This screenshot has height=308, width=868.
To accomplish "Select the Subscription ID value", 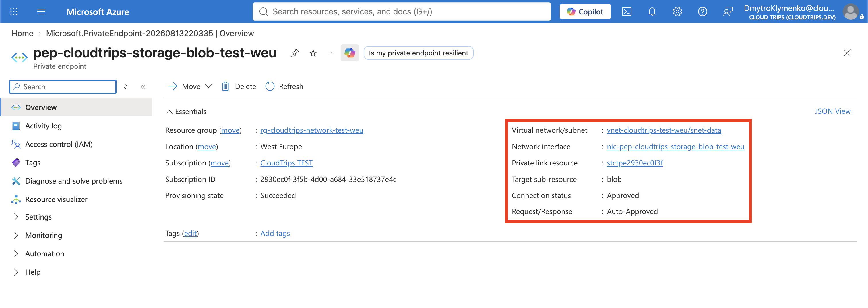I will [328, 180].
